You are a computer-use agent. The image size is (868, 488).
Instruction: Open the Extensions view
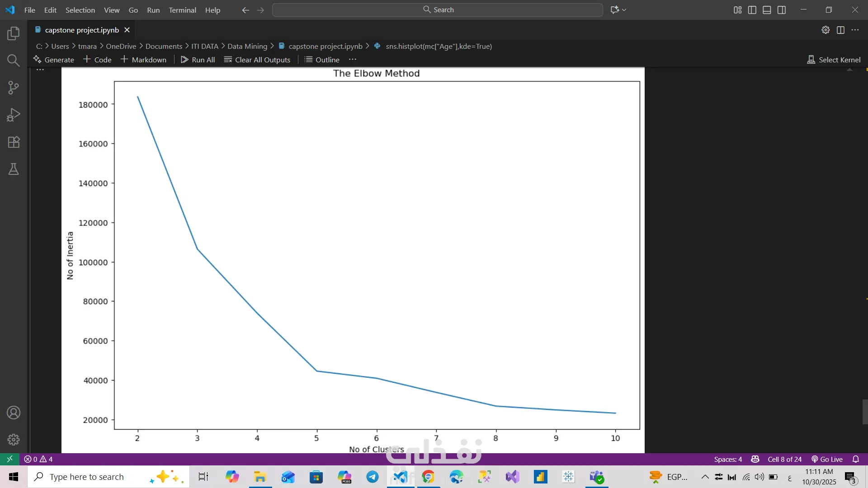14,142
